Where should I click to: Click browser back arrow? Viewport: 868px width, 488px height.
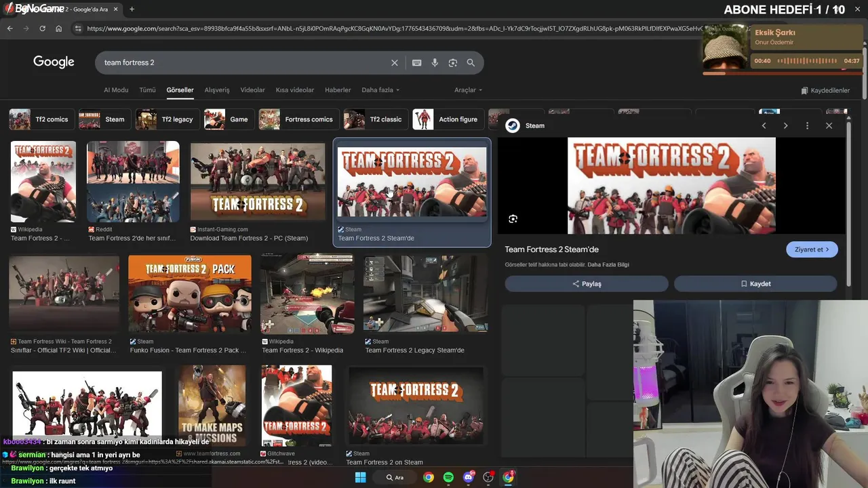[x=9, y=28]
